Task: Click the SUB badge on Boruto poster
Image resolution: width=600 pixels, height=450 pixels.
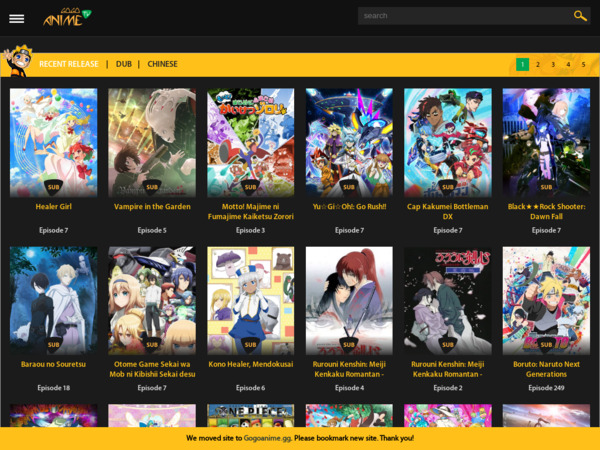Action: click(x=546, y=345)
